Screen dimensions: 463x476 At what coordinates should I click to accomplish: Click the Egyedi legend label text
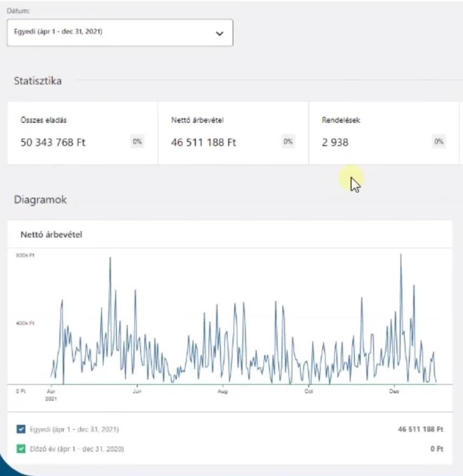(75, 429)
